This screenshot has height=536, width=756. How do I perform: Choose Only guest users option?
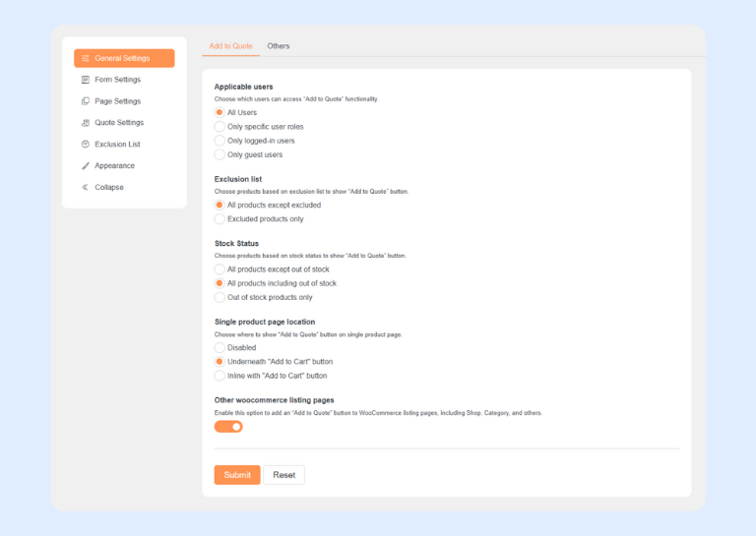pyautogui.click(x=220, y=154)
